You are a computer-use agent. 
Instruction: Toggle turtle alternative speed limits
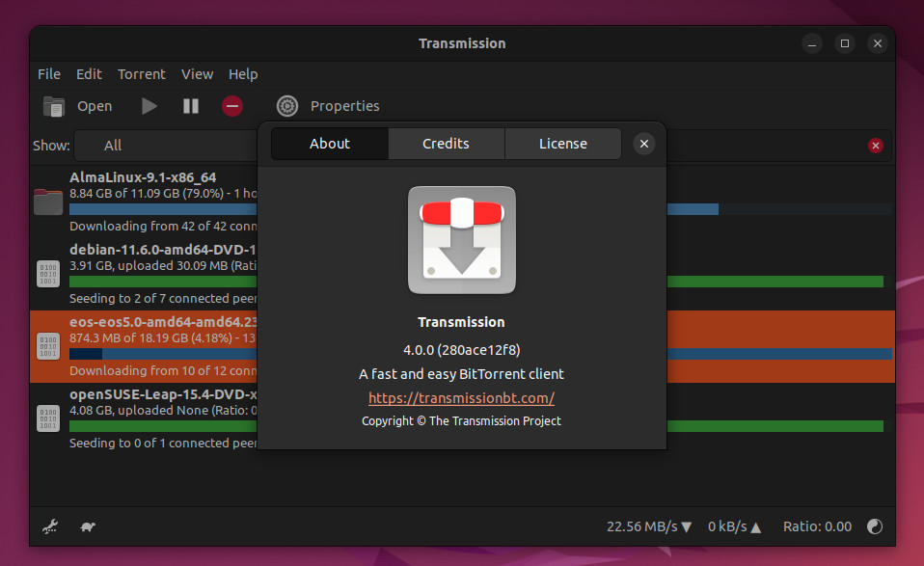88,526
